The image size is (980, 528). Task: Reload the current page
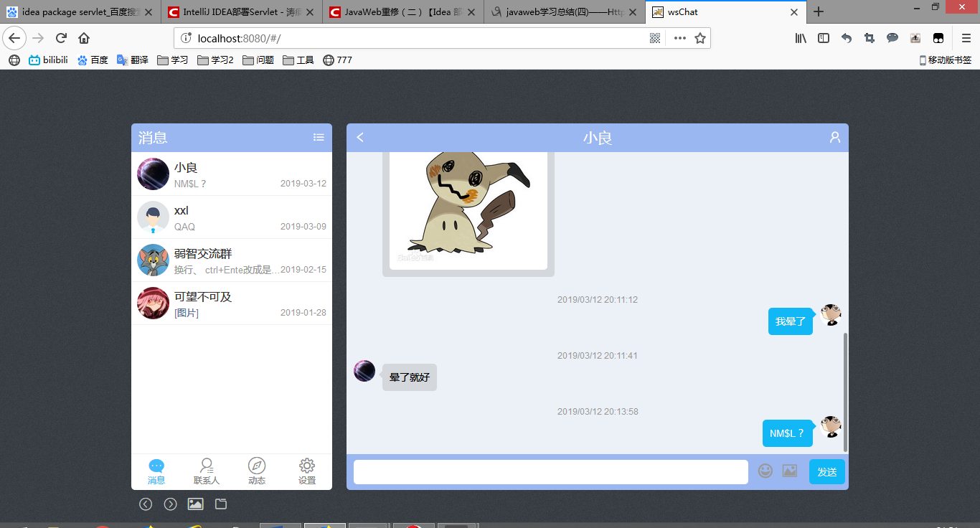tap(61, 38)
